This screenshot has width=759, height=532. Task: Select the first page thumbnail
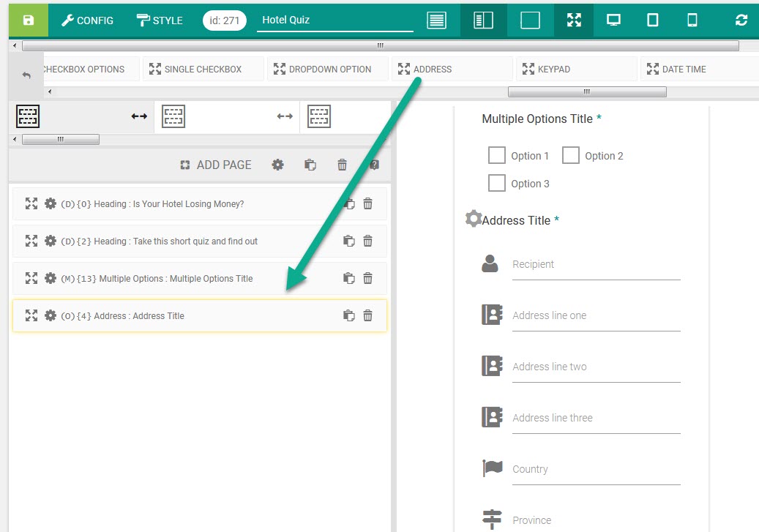28,116
